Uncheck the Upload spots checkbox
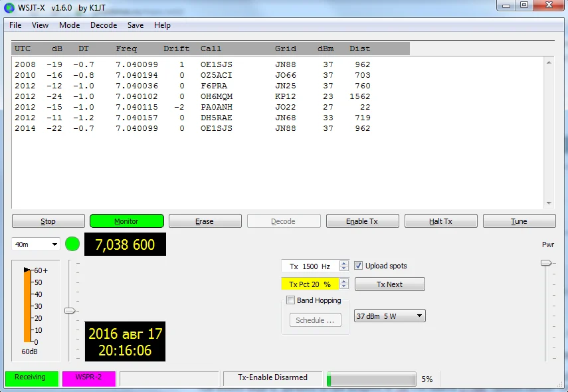The height and width of the screenshot is (392, 568). tap(358, 266)
